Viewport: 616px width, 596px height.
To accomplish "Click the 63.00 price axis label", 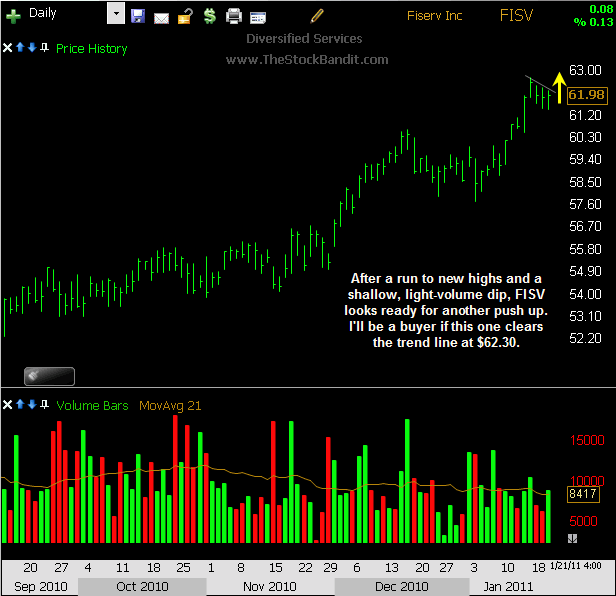I will (x=585, y=70).
